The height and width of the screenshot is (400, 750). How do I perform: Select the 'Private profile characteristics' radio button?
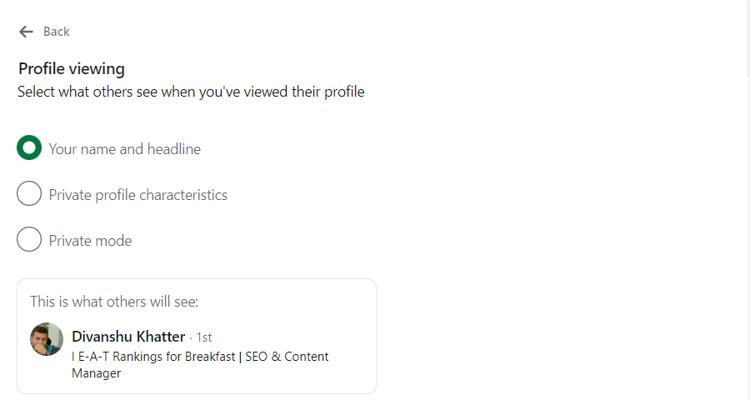pyautogui.click(x=29, y=194)
